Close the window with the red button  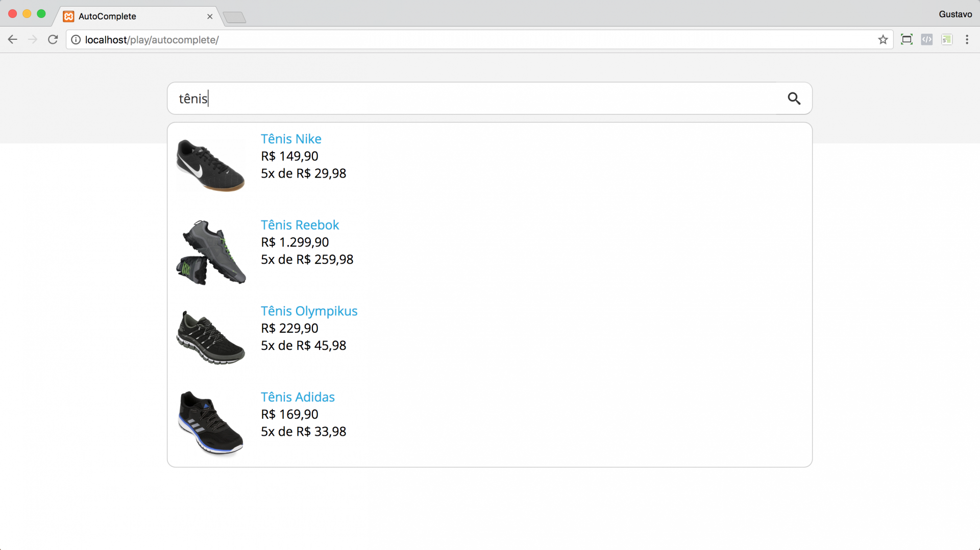[13, 14]
